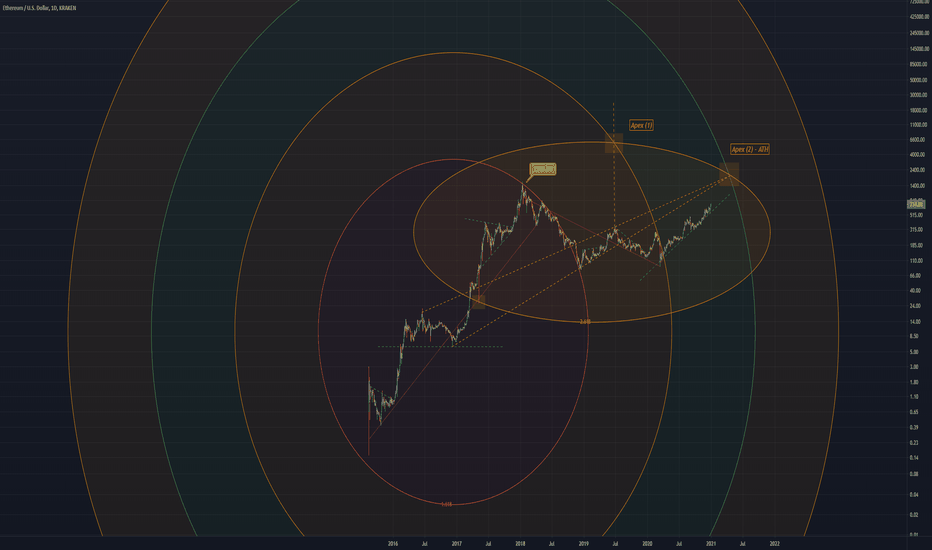Click the 2.618 label on the orange ellipse
The image size is (932, 550).
tap(585, 322)
